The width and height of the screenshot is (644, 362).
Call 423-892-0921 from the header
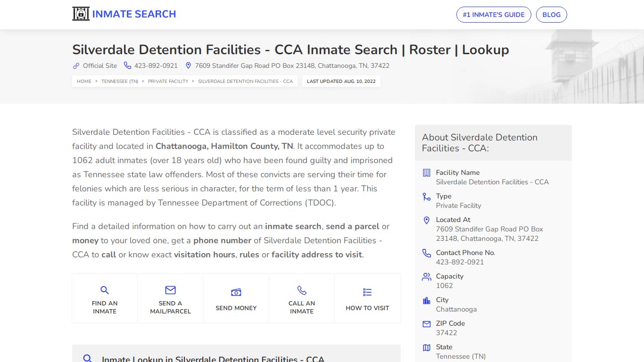click(x=156, y=66)
